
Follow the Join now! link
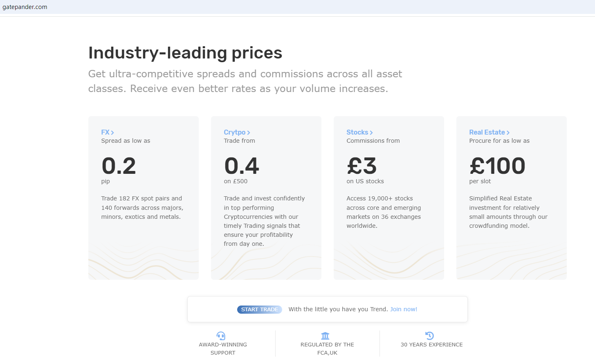(404, 309)
